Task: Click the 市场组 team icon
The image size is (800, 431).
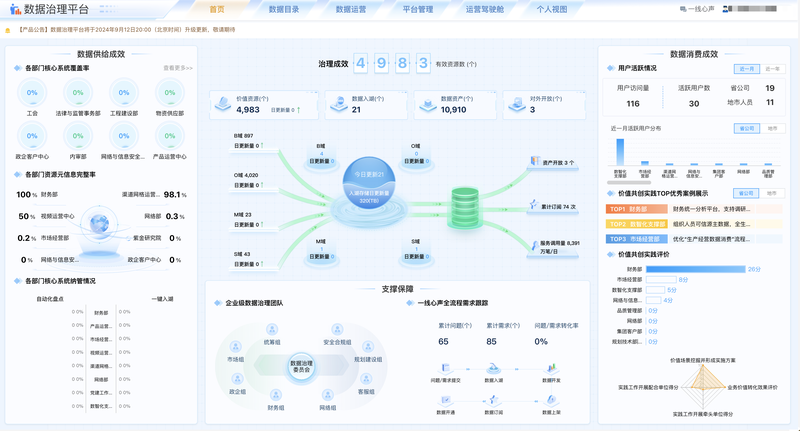Action: tap(235, 347)
